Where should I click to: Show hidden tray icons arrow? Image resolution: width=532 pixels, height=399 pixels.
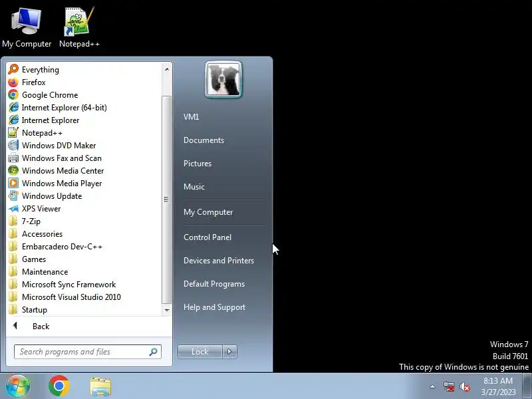[433, 386]
